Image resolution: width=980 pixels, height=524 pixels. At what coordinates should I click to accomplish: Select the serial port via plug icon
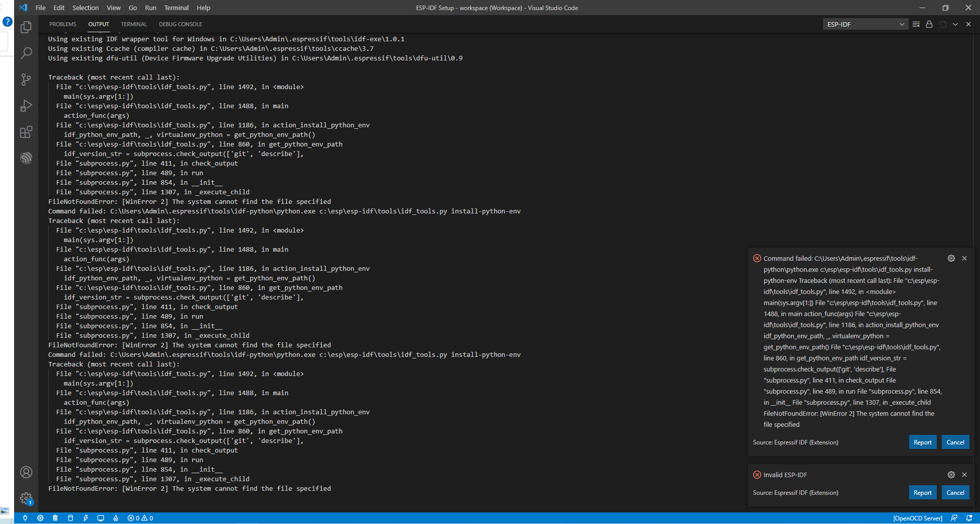[25, 517]
